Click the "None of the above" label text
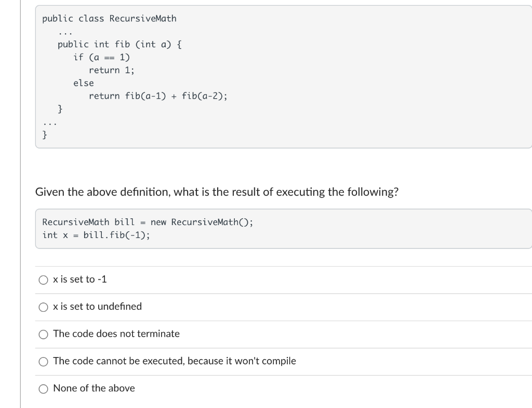Viewport: 532px width, 408px height. 94,388
